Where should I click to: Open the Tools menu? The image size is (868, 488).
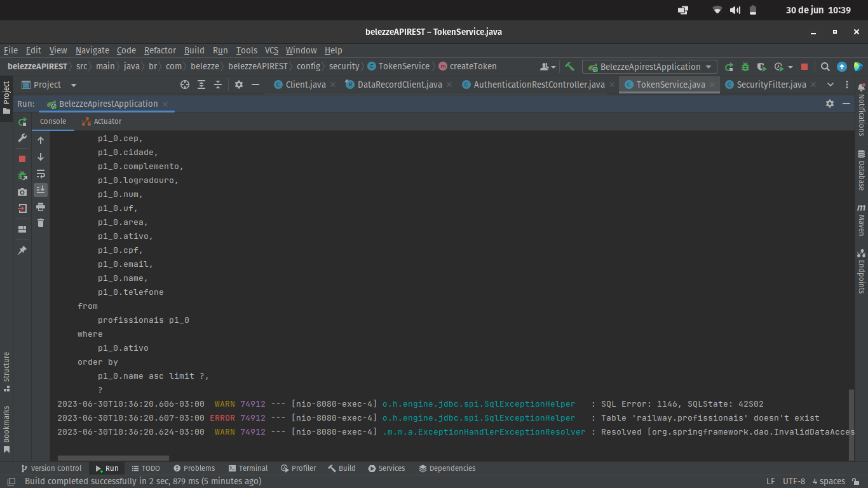247,50
